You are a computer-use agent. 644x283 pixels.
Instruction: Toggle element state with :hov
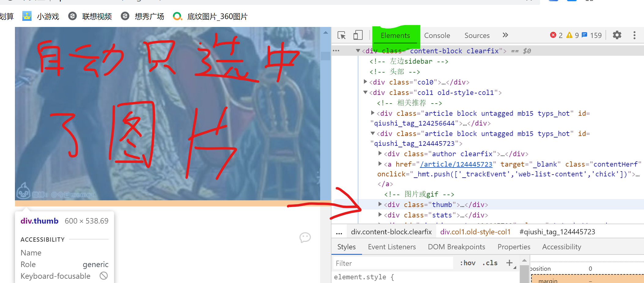[x=467, y=263]
